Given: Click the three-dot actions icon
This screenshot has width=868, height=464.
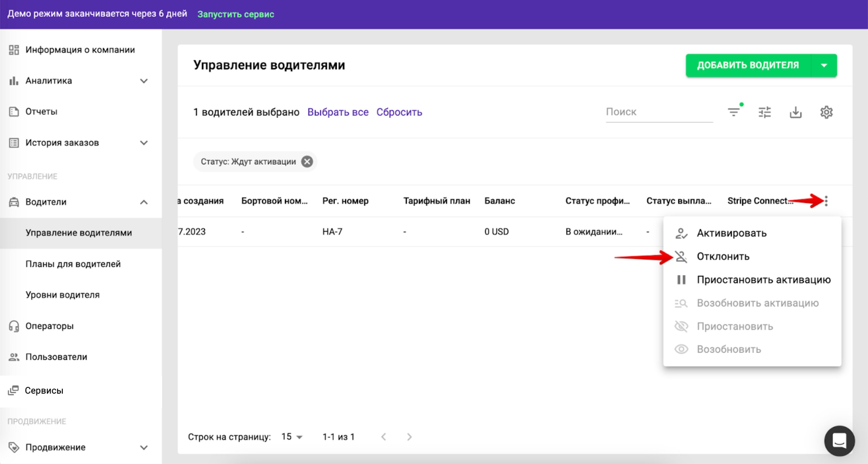Looking at the screenshot, I should 826,201.
